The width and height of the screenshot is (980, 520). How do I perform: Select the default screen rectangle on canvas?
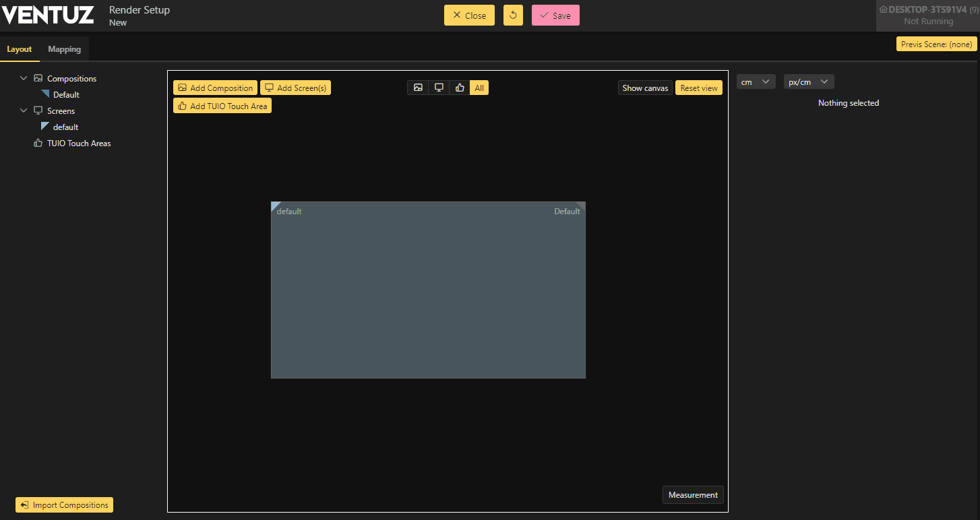click(428, 290)
